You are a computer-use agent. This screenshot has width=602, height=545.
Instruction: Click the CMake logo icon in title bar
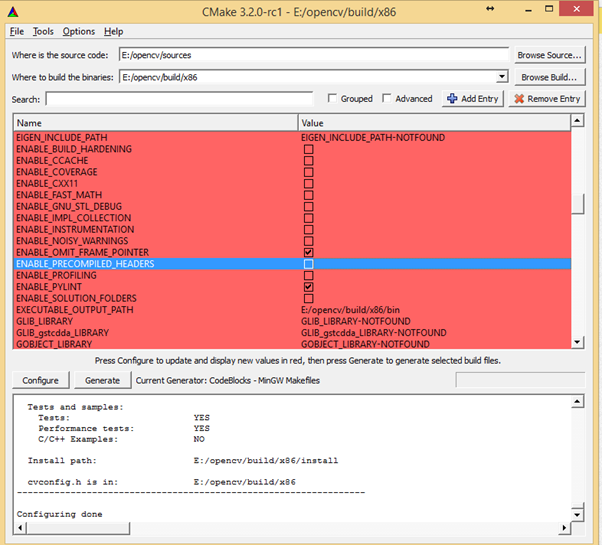point(13,12)
